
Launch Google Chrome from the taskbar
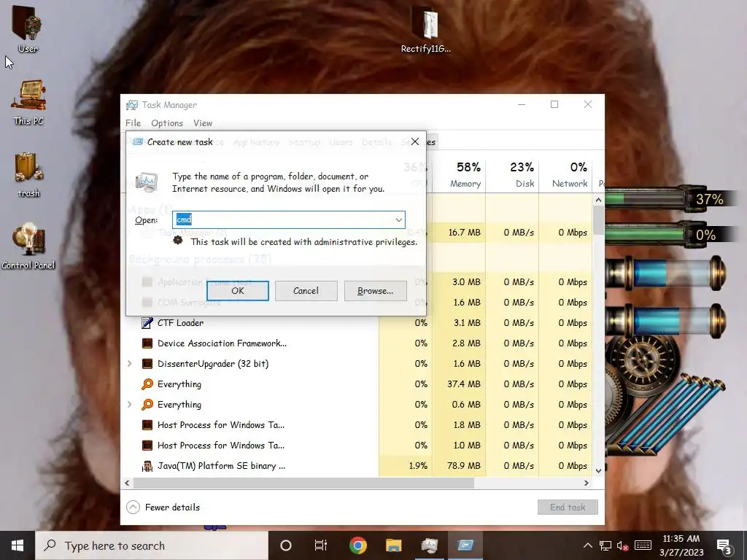click(x=357, y=545)
